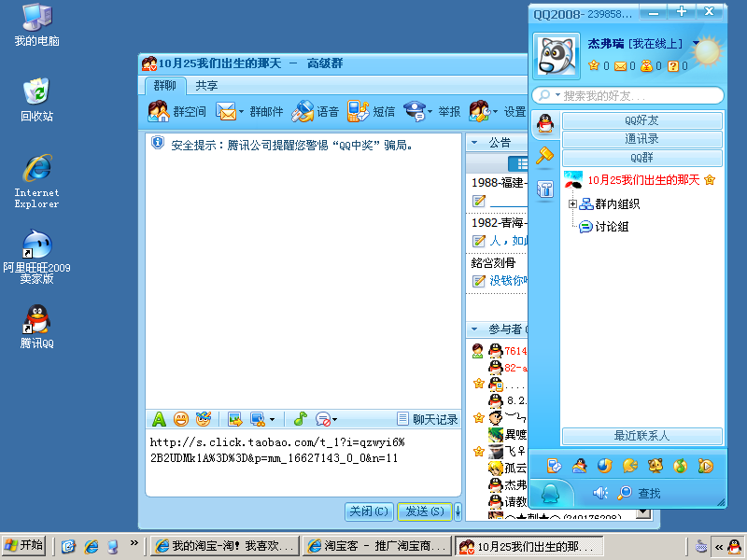Click the 举报 report police-hat icon
The width and height of the screenshot is (747, 560).
coord(415,111)
